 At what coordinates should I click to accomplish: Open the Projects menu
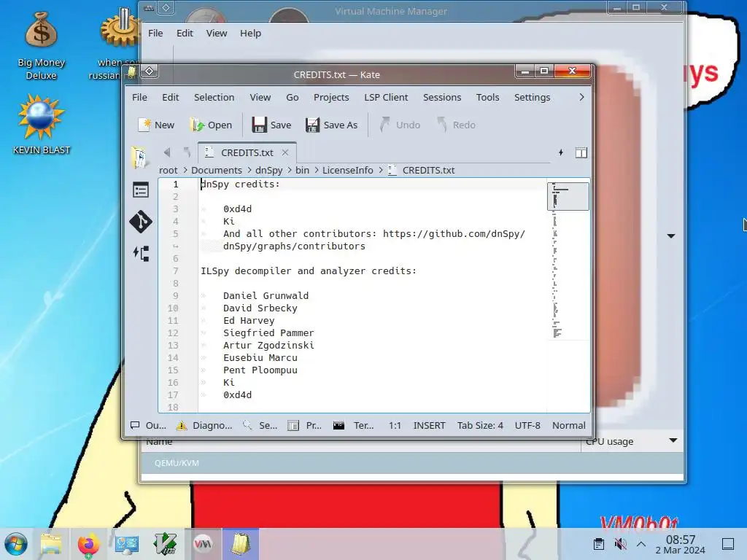tap(331, 97)
